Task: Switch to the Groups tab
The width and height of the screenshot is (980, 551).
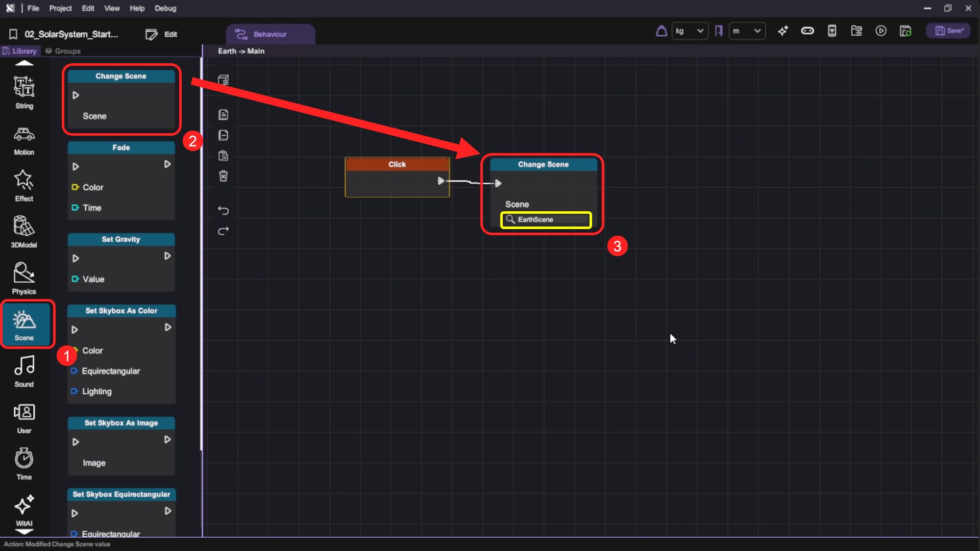Action: (x=63, y=51)
